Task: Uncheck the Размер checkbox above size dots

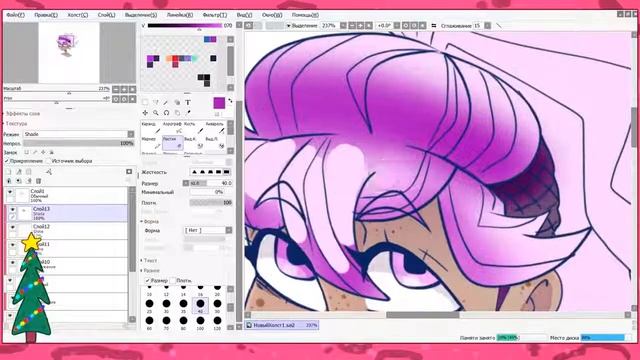Action: pos(148,280)
